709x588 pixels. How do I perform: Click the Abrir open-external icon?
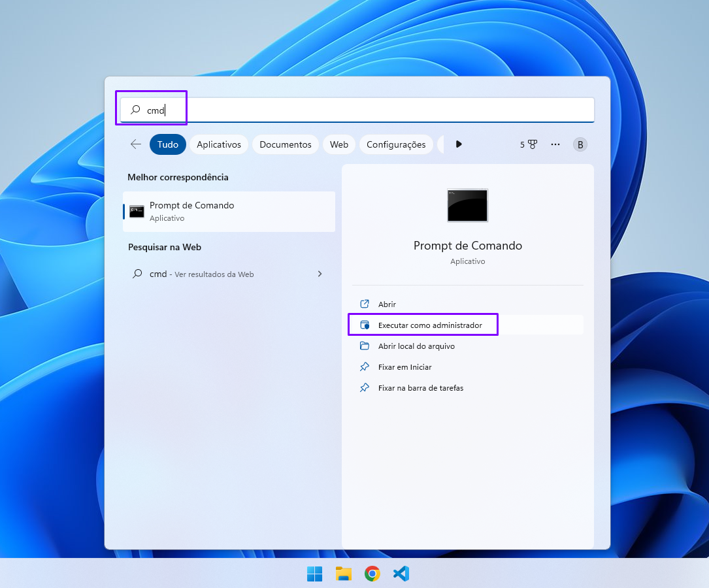[365, 304]
